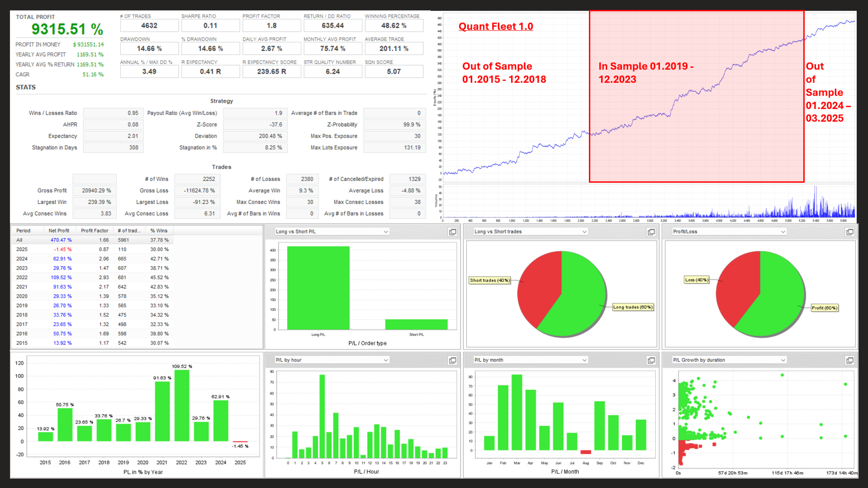Click the Largest Win value 239.39 %
The height and width of the screenshot is (488, 868).
point(95,202)
